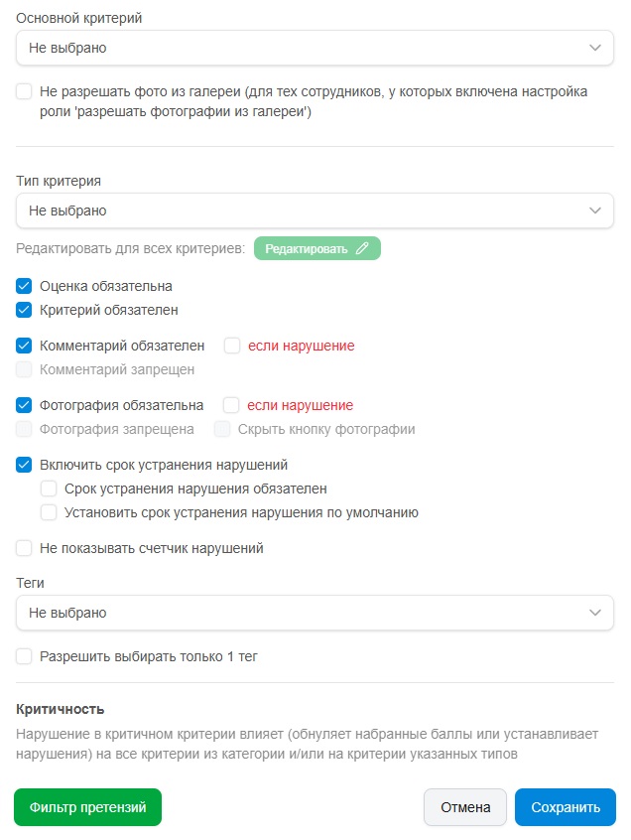Check Разрешить выбирать только 1 тег
This screenshot has width=631, height=840.
[x=24, y=656]
